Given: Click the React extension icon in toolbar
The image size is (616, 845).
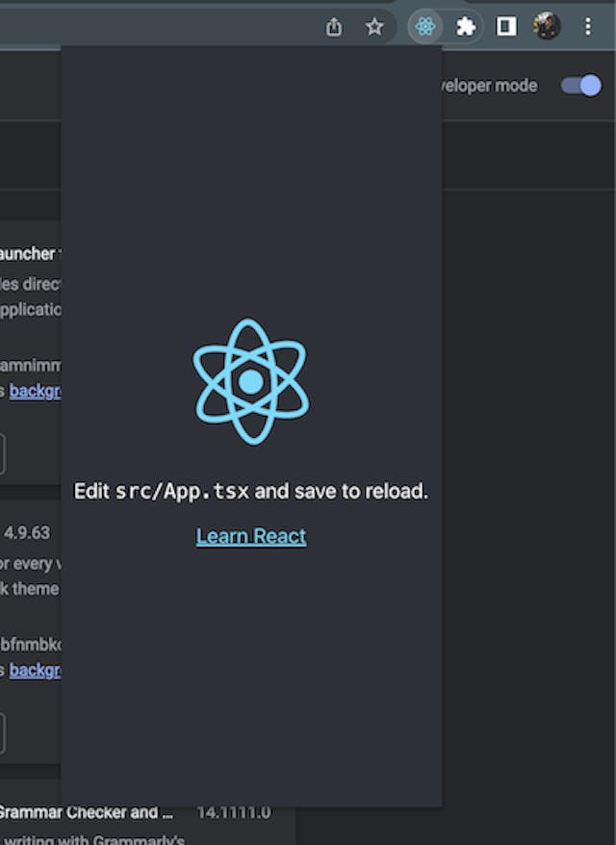Looking at the screenshot, I should pos(425,27).
